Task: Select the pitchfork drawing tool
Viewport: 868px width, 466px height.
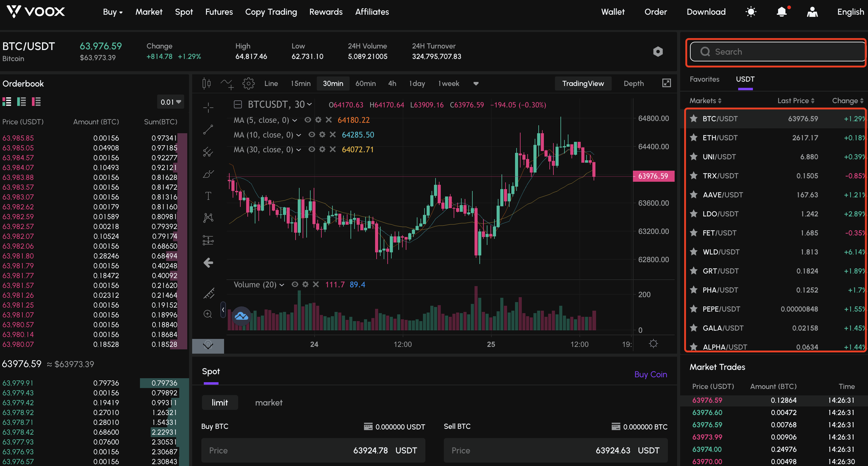Action: click(208, 152)
